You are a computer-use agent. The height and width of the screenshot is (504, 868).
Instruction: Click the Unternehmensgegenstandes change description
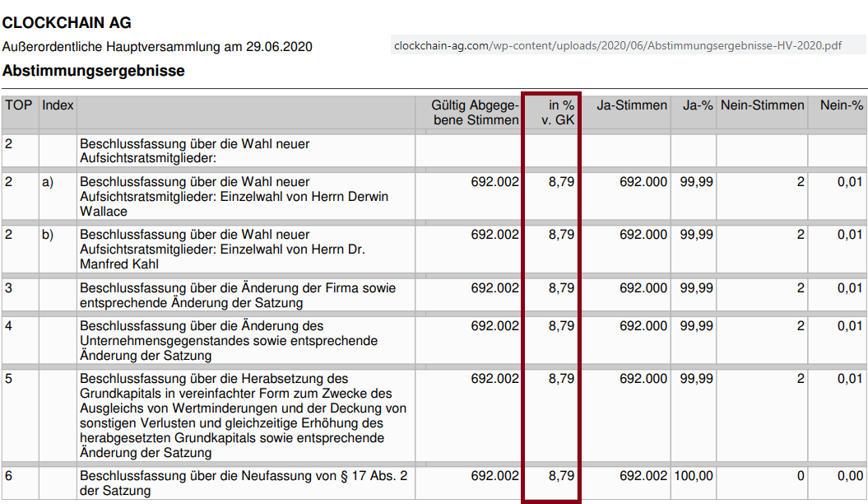229,341
